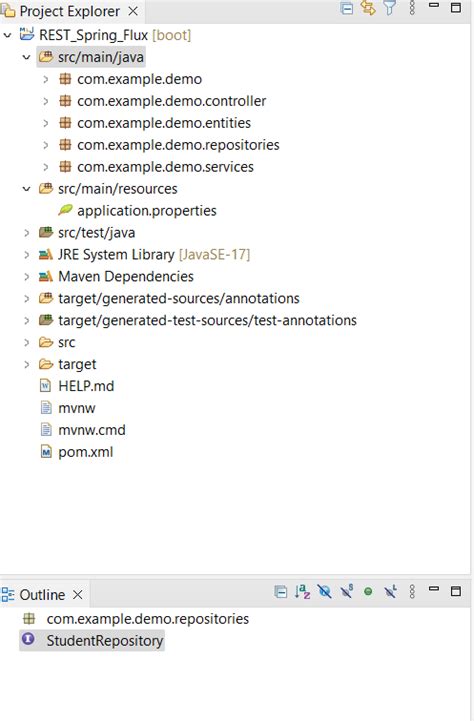The image size is (474, 721).
Task: Collapse the REST_Spring_Flux project node
Action: (x=7, y=35)
